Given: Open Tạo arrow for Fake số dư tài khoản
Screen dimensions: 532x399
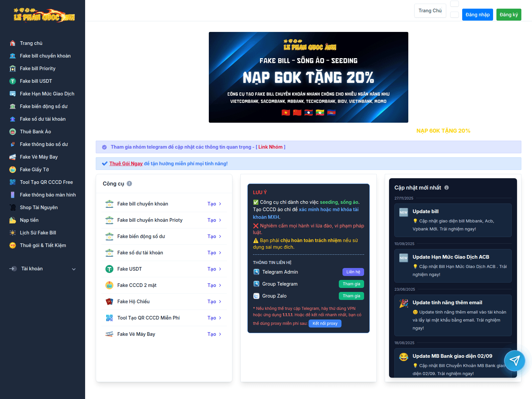Looking at the screenshot, I should [214, 253].
